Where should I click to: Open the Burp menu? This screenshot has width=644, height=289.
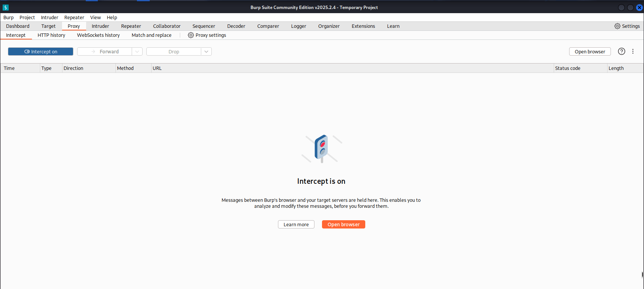pos(8,18)
